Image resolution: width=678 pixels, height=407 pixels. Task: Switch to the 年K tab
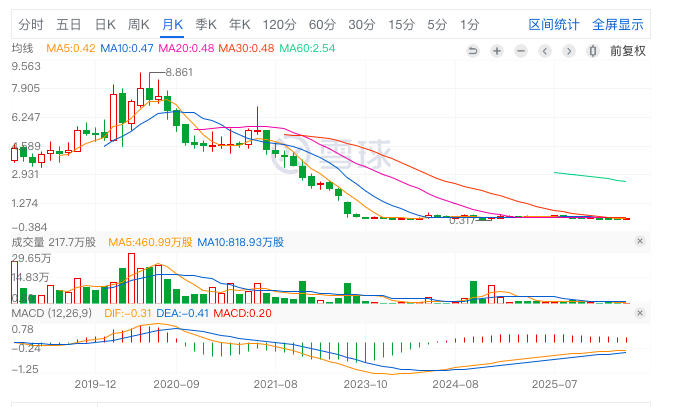tap(240, 25)
